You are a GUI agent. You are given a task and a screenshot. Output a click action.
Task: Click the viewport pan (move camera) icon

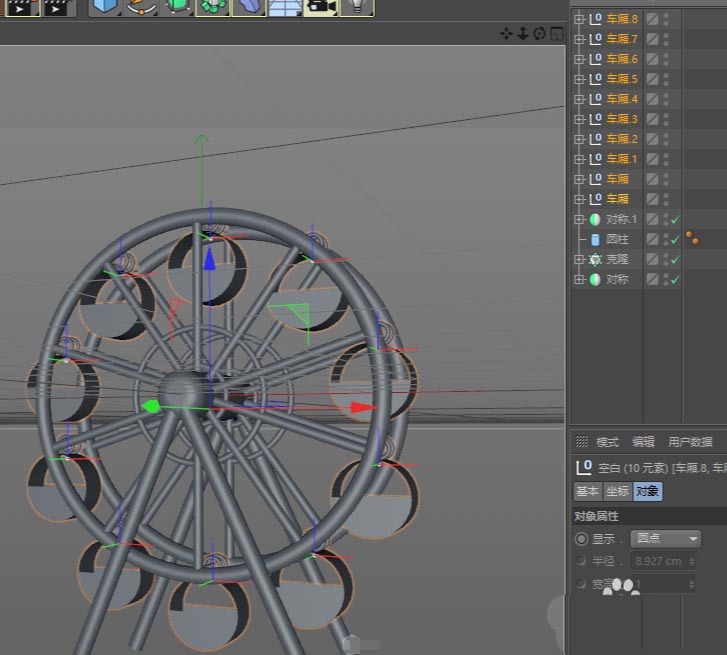tap(506, 34)
